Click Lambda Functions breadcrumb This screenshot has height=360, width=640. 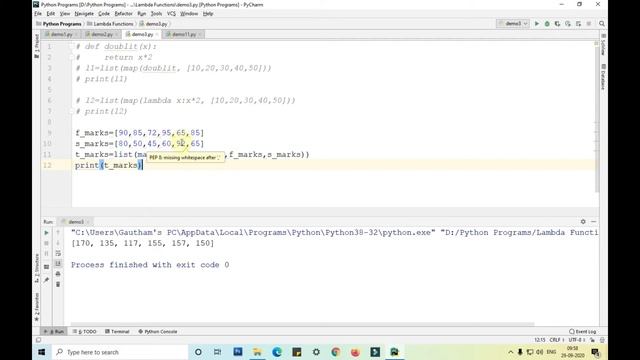tap(110, 24)
